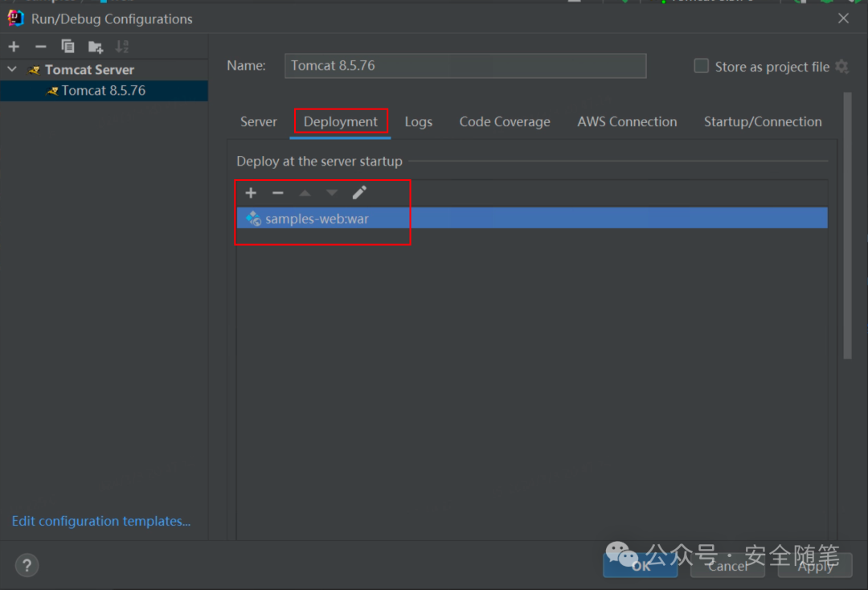Remove the selected deployment artifact

(278, 193)
